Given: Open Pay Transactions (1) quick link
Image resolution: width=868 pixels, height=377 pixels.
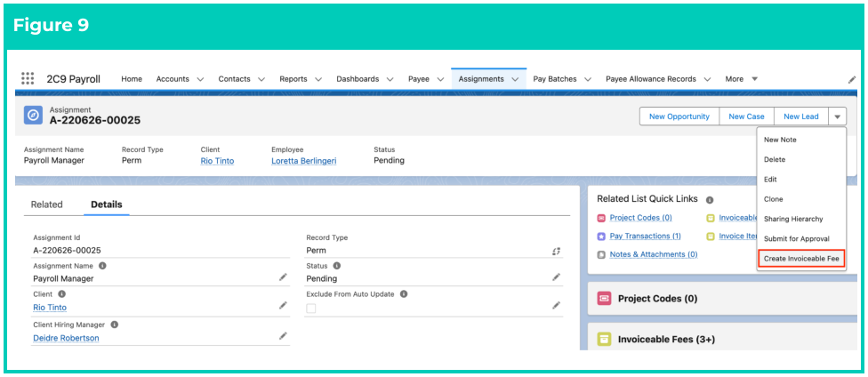Looking at the screenshot, I should coord(645,237).
